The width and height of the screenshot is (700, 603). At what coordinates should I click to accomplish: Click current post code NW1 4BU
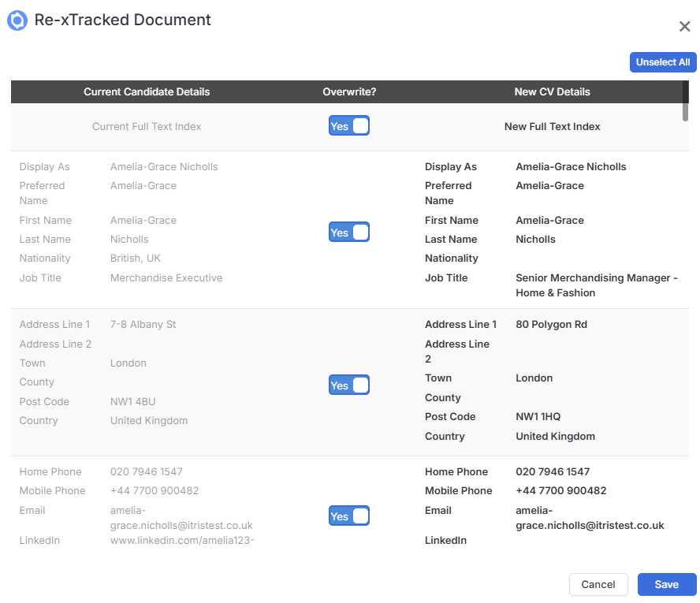point(132,402)
